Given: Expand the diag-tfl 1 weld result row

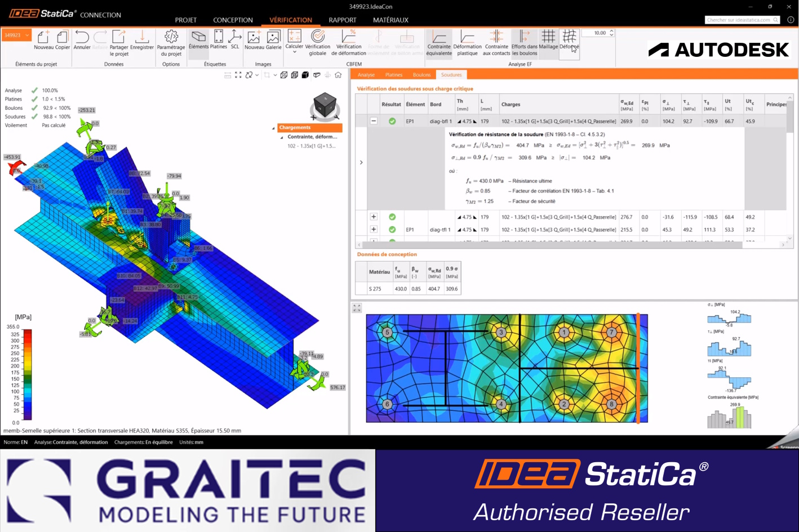Looking at the screenshot, I should [373, 229].
